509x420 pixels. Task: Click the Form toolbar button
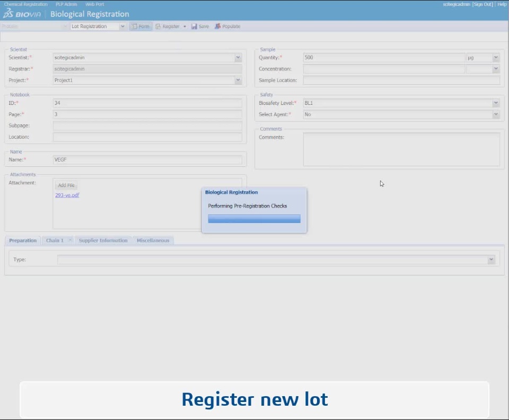point(141,26)
